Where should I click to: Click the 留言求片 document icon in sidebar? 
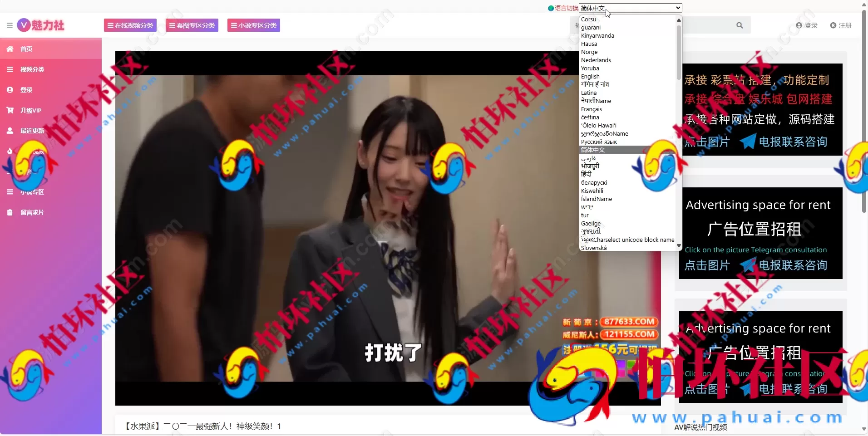point(10,212)
